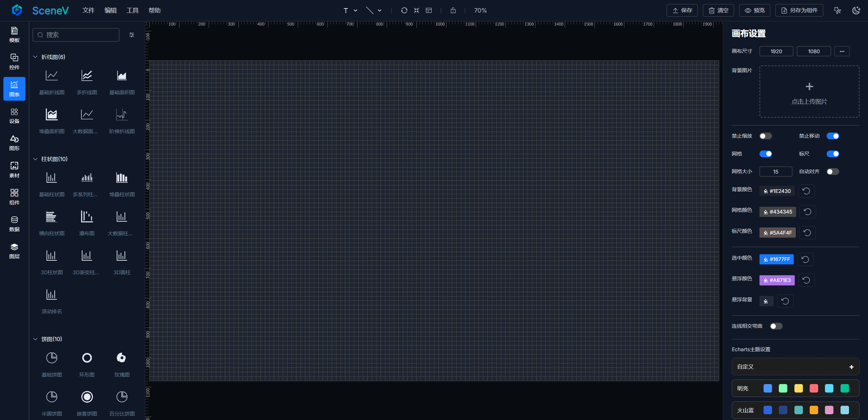
Task: Enable the 禁止缩放 toggle
Action: click(x=766, y=136)
